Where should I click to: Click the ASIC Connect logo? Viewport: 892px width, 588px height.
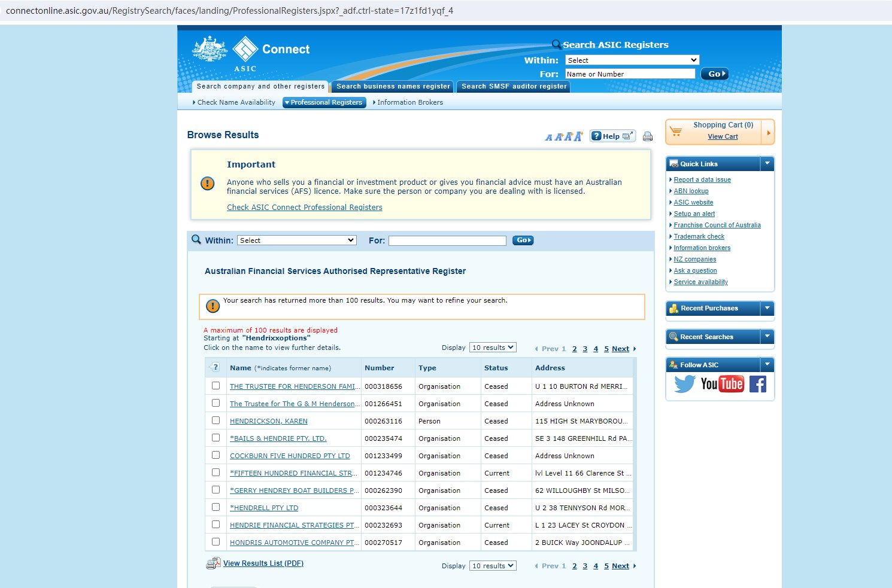click(251, 54)
